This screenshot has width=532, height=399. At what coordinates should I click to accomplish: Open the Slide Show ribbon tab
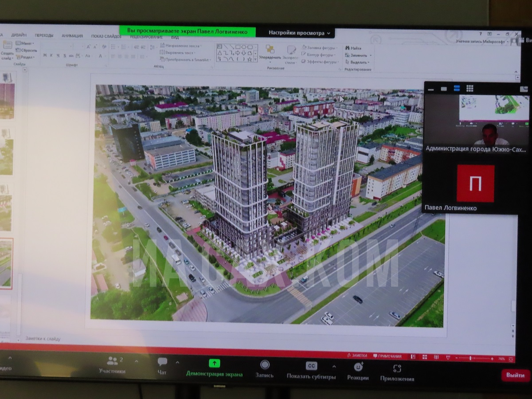pos(106,36)
